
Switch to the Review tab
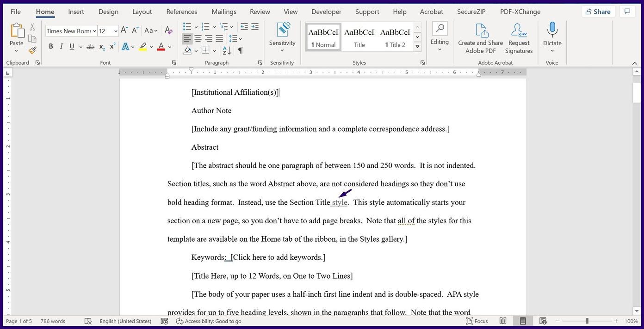pos(260,12)
